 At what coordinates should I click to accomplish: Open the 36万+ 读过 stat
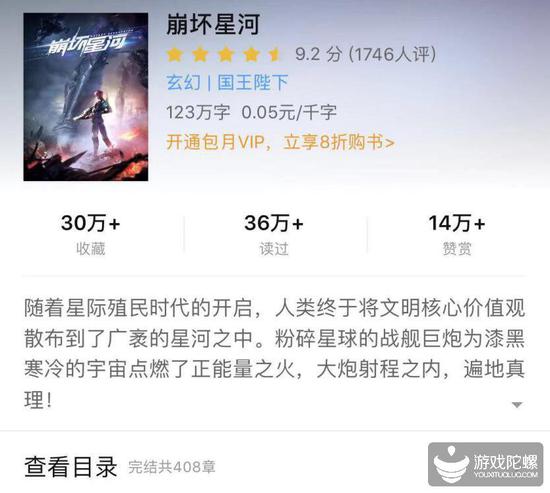(274, 234)
